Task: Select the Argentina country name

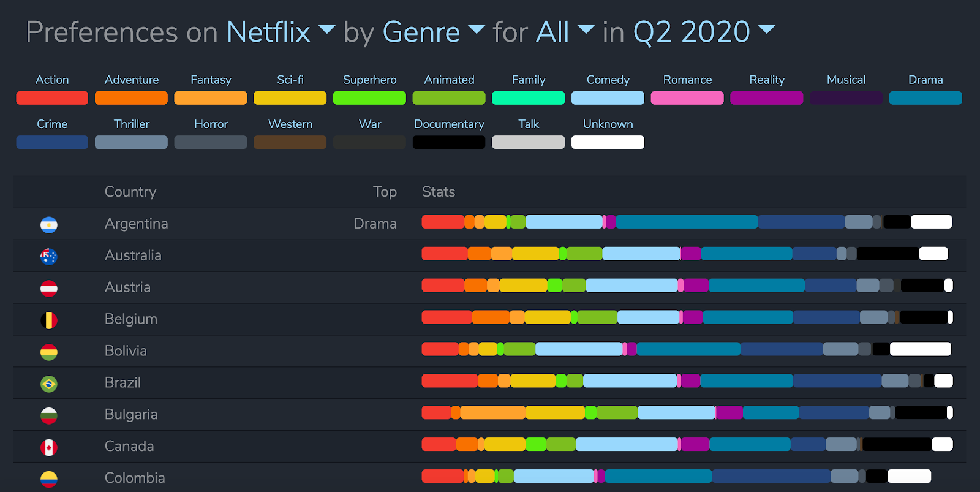Action: pos(136,224)
